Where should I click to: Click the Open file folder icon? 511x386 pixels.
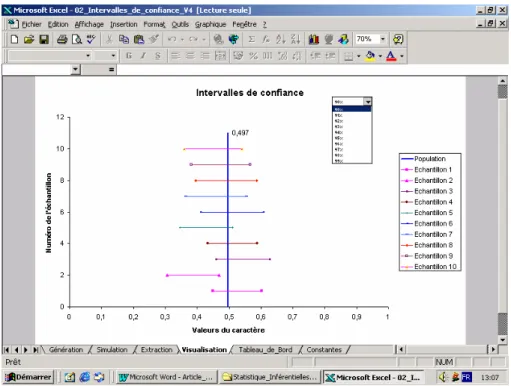click(x=29, y=39)
